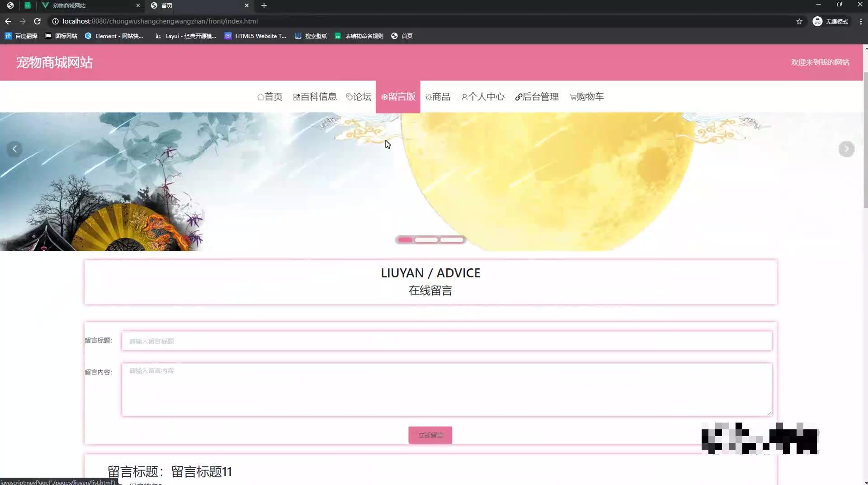Open the 图标网站 bookmark
Image resolution: width=868 pixels, height=485 pixels.
tap(61, 36)
